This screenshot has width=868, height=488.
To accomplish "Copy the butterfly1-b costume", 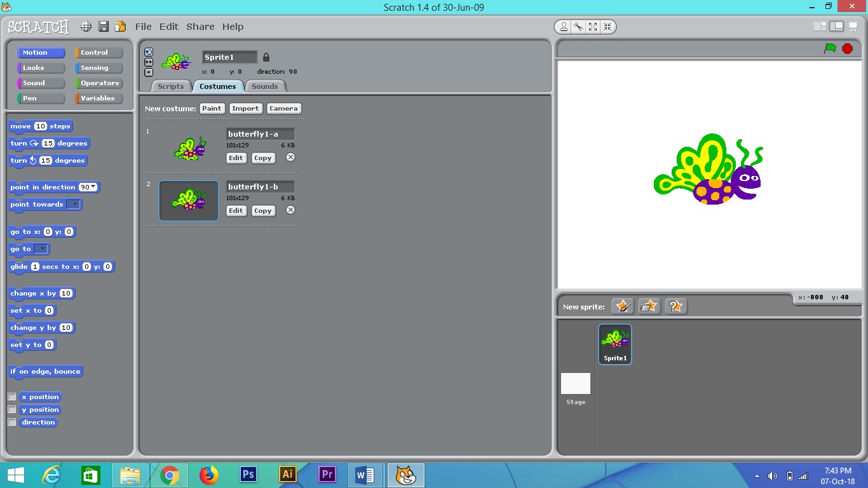I will (263, 210).
